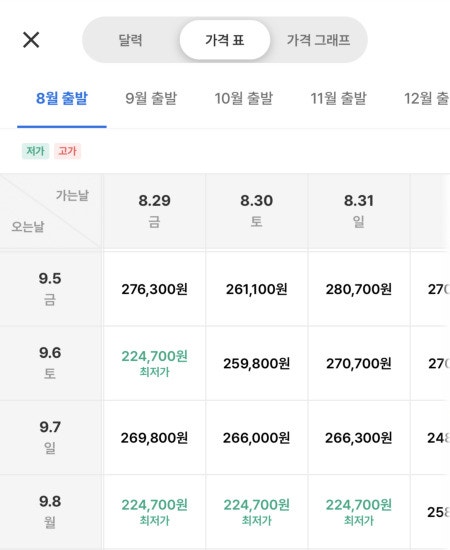The height and width of the screenshot is (550, 450).
Task: Pick 224,700원 최저가 under 8.31 column
Action: 359,512
